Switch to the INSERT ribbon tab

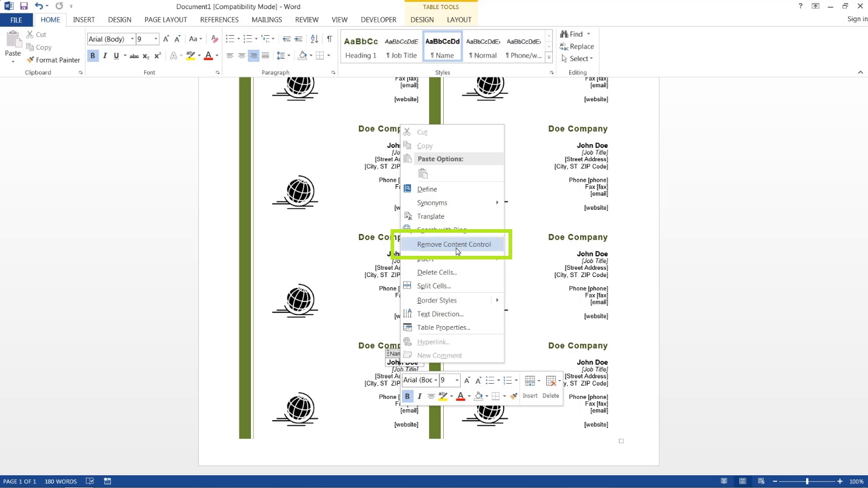click(84, 20)
